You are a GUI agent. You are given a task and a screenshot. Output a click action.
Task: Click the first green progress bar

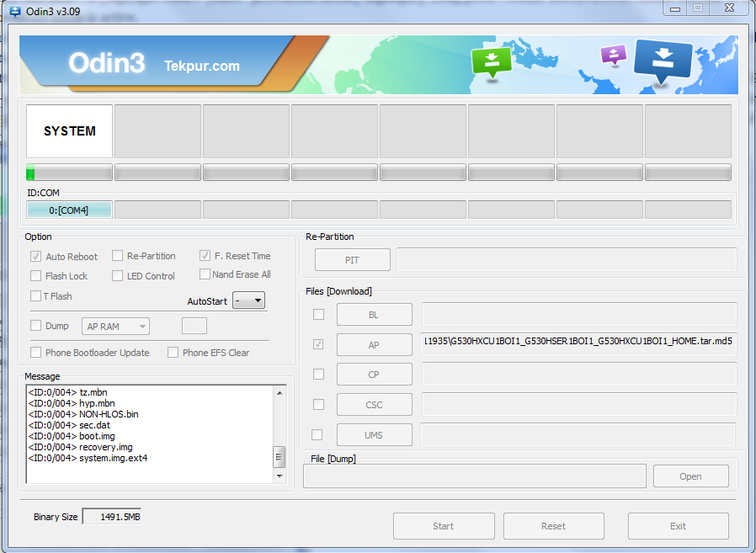coord(69,173)
